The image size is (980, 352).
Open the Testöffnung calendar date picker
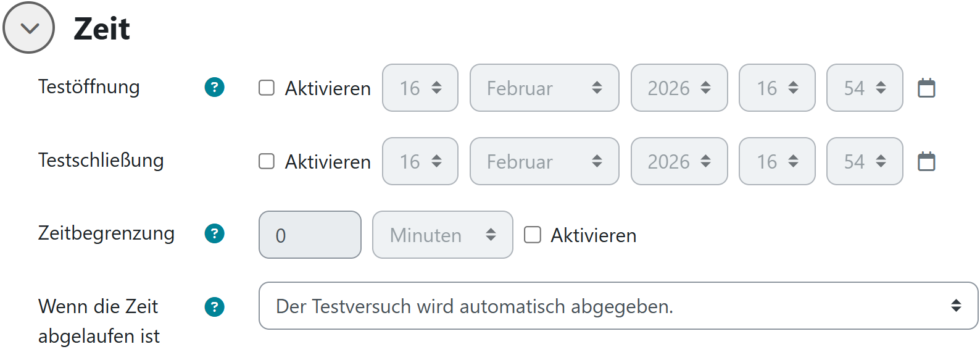coord(926,88)
